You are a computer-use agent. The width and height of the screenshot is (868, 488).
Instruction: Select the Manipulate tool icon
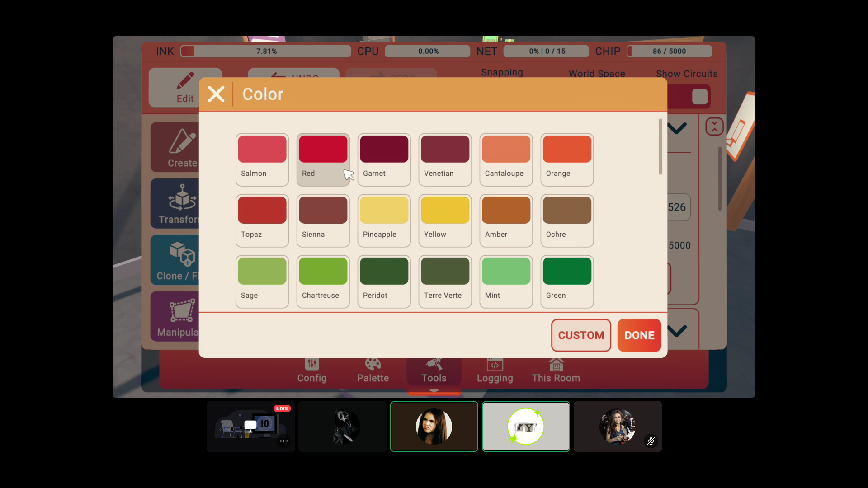[x=182, y=311]
